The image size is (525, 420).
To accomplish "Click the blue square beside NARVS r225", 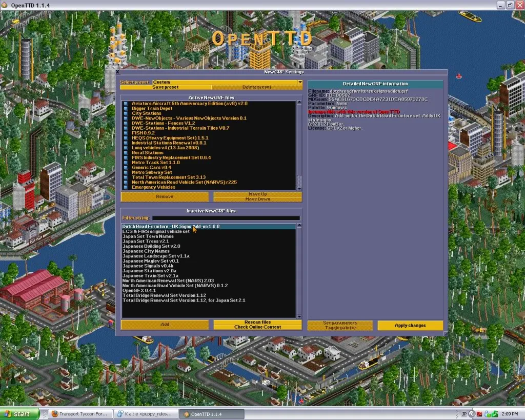I will 126,182.
